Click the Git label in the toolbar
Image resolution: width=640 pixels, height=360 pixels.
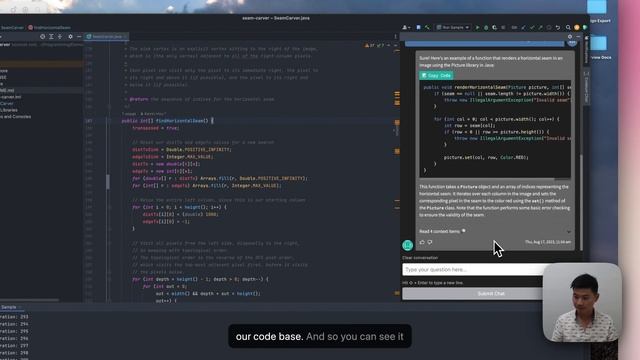[x=514, y=27]
